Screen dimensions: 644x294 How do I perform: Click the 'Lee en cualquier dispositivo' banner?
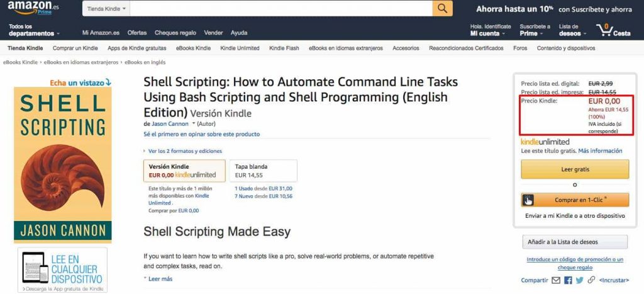62,270
